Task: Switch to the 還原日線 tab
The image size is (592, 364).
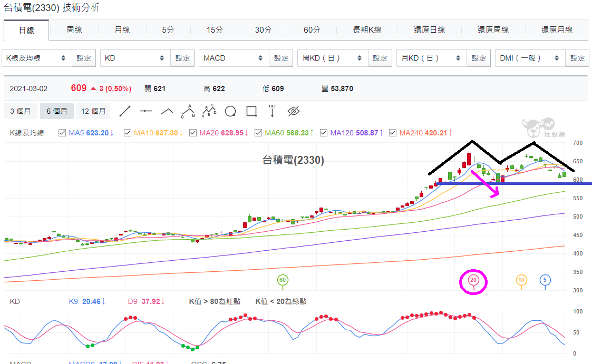Action: pyautogui.click(x=429, y=30)
